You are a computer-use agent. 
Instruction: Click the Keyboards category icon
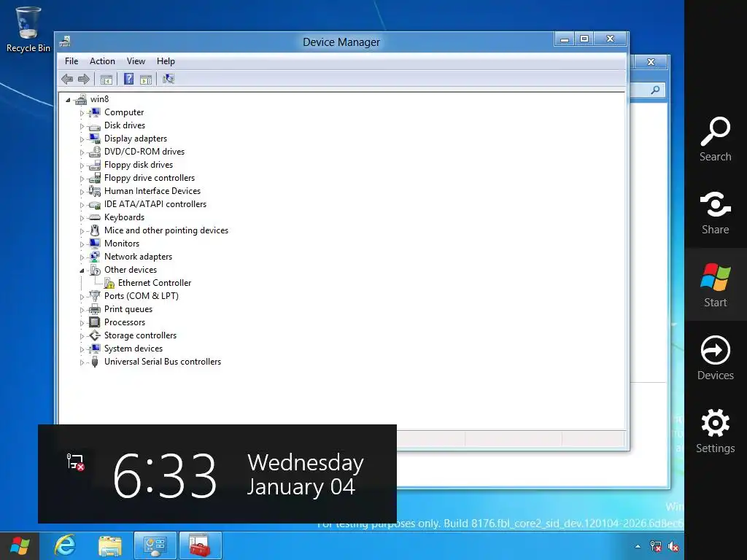tap(95, 217)
